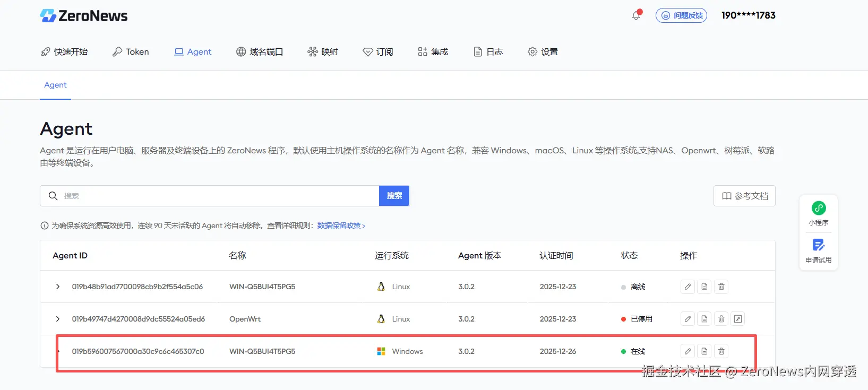Open 订阅 menu item

point(378,51)
